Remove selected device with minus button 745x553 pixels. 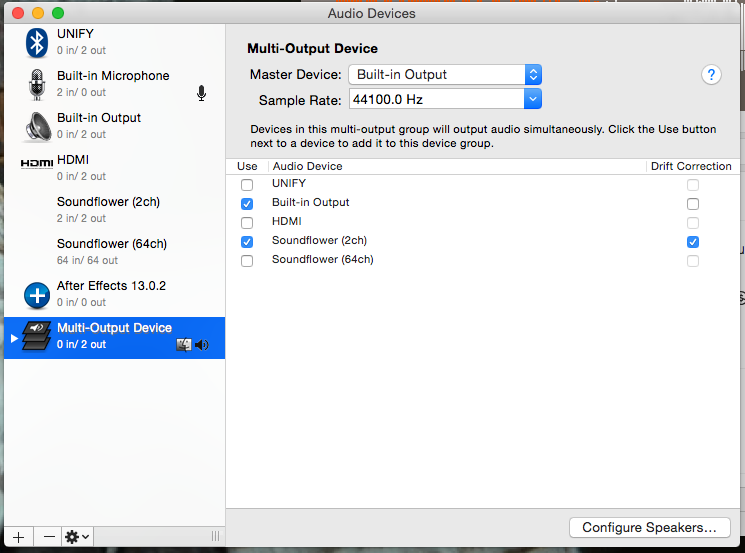[48, 537]
